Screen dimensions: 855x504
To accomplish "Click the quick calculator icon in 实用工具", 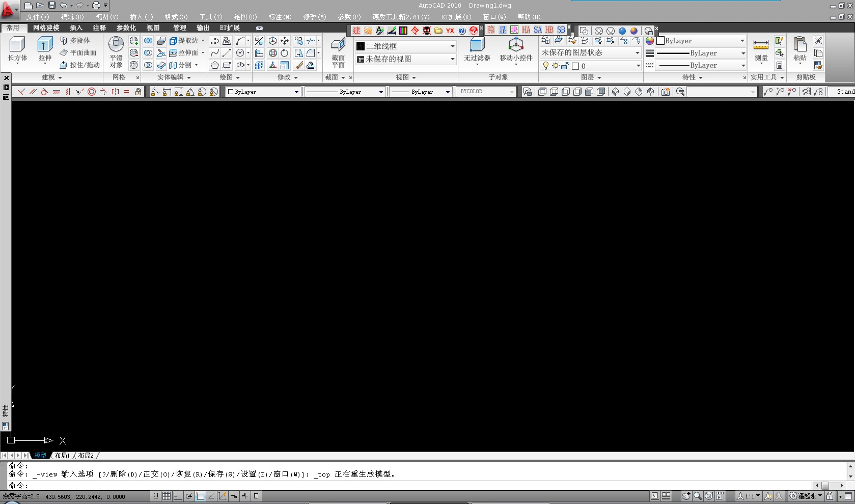I will 779,65.
